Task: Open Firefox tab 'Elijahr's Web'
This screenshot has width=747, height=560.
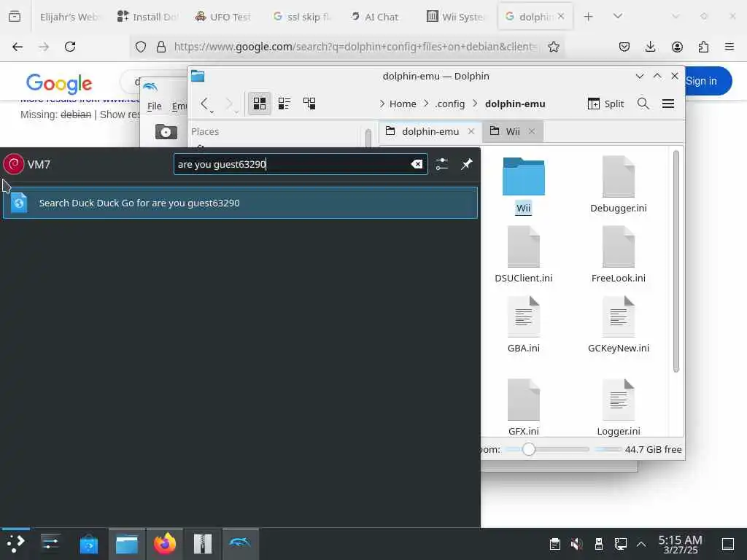Action: point(69,17)
